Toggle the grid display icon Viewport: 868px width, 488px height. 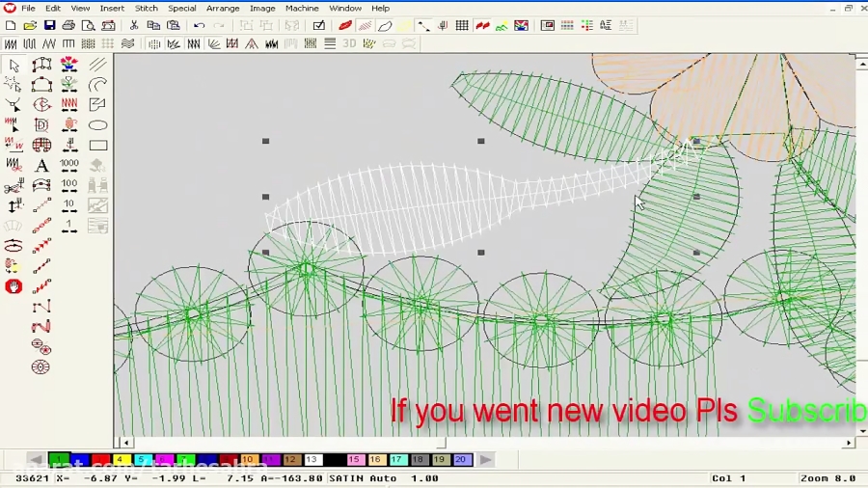point(462,26)
